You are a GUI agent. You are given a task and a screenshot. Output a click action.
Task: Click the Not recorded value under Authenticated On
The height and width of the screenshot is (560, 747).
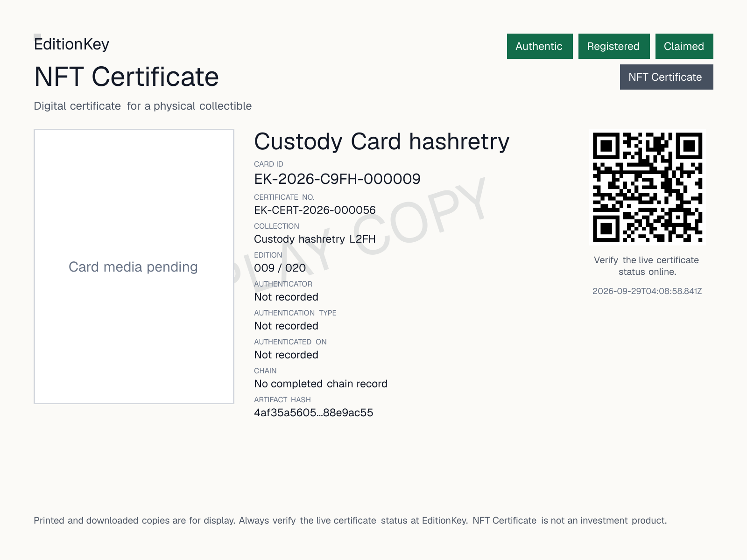point(286,355)
